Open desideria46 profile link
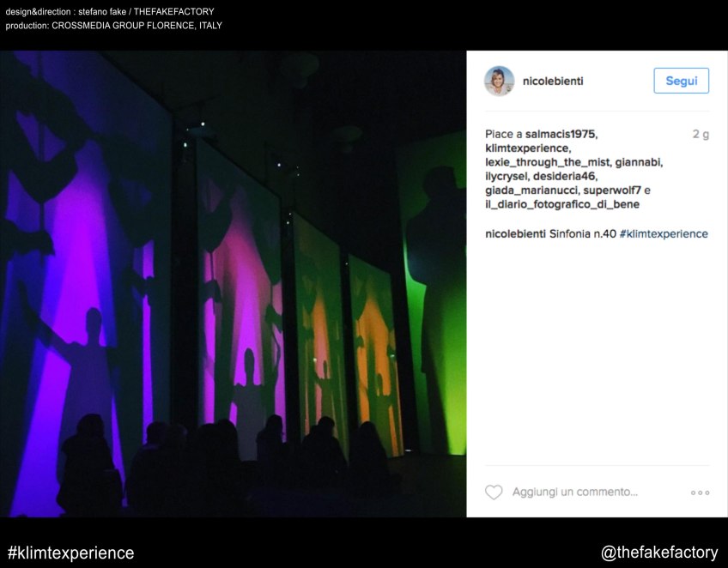728x568 pixels. (564, 177)
